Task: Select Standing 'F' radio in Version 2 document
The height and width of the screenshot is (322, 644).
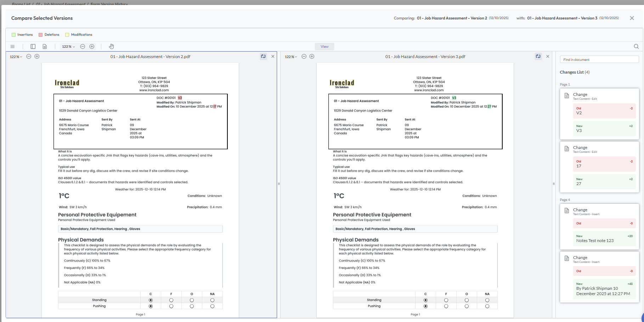Action: [x=171, y=300]
